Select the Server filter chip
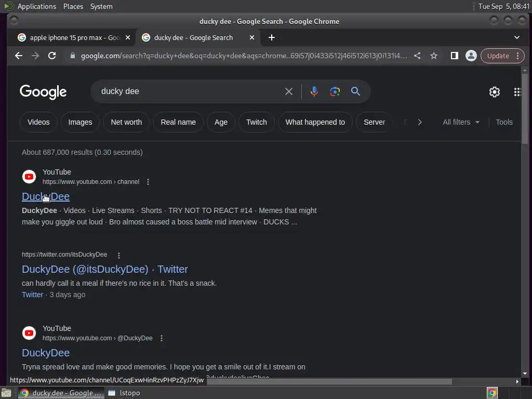This screenshot has height=399, width=532. [374, 122]
